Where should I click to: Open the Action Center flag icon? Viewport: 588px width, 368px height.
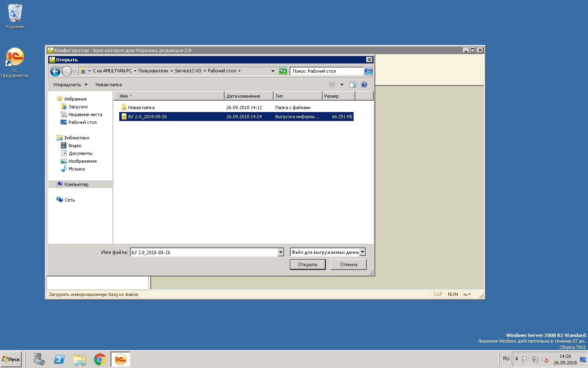pyautogui.click(x=526, y=359)
